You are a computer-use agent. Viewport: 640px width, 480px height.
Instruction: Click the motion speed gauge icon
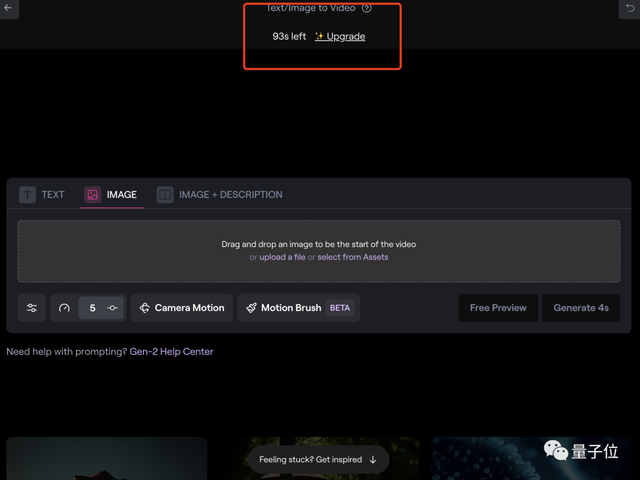point(65,308)
